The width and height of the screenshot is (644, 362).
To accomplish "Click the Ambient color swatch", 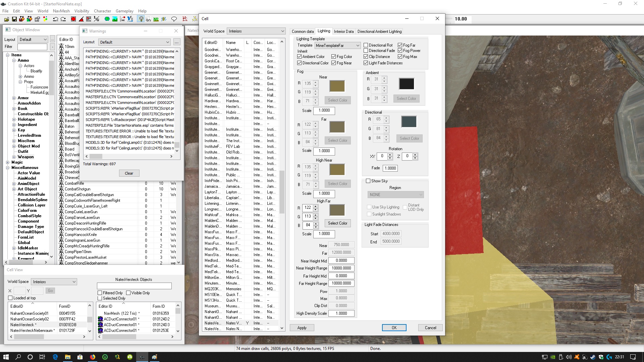I will pos(406,84).
